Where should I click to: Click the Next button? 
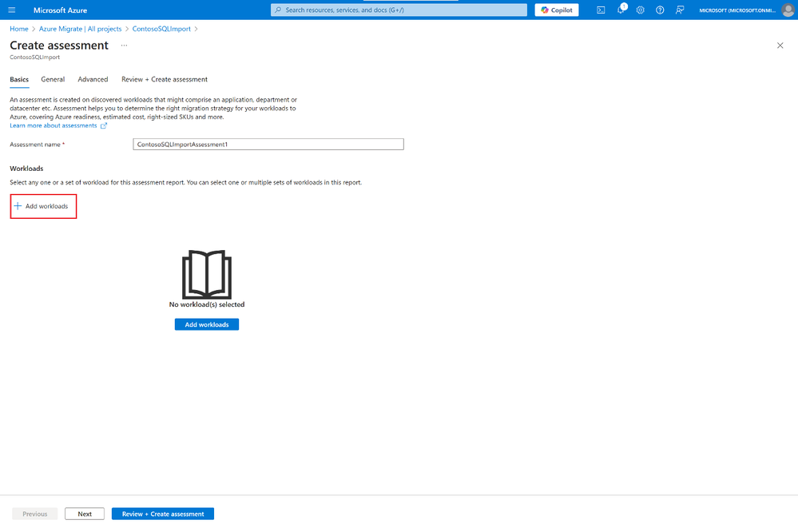coord(85,514)
